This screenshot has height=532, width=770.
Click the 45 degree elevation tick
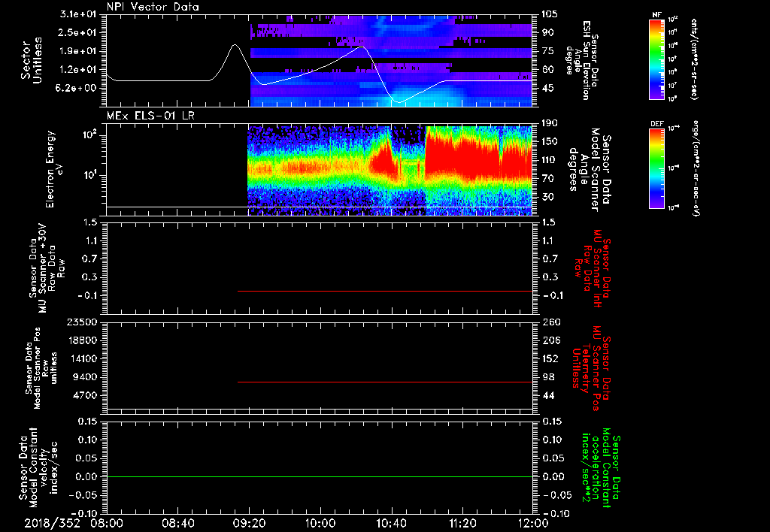(x=547, y=89)
